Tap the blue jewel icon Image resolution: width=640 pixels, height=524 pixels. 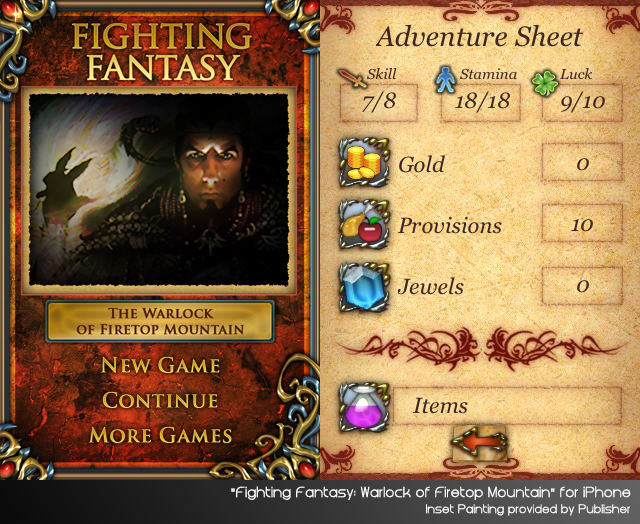click(x=364, y=287)
